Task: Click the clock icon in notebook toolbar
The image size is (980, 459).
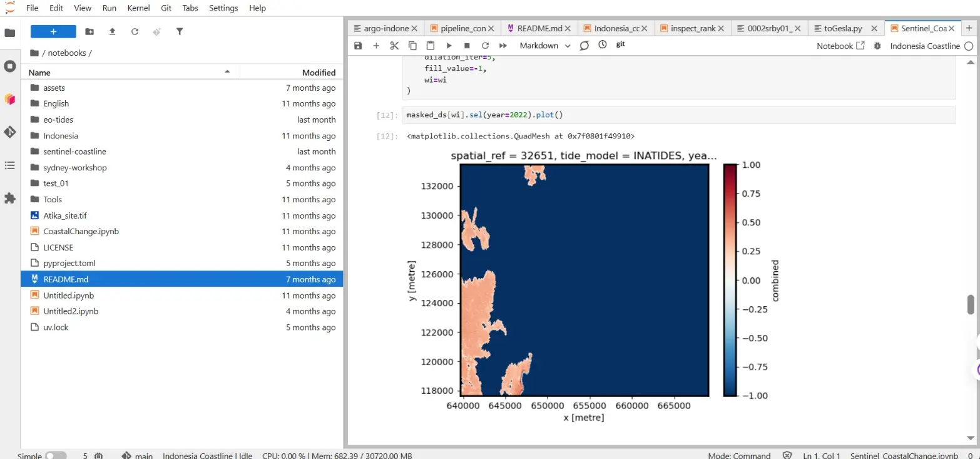Action: [603, 45]
